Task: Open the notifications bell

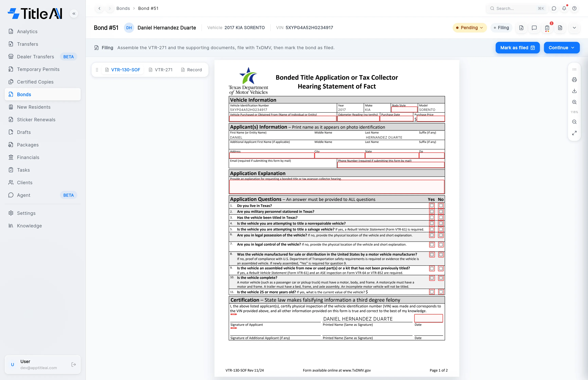Action: pos(564,8)
